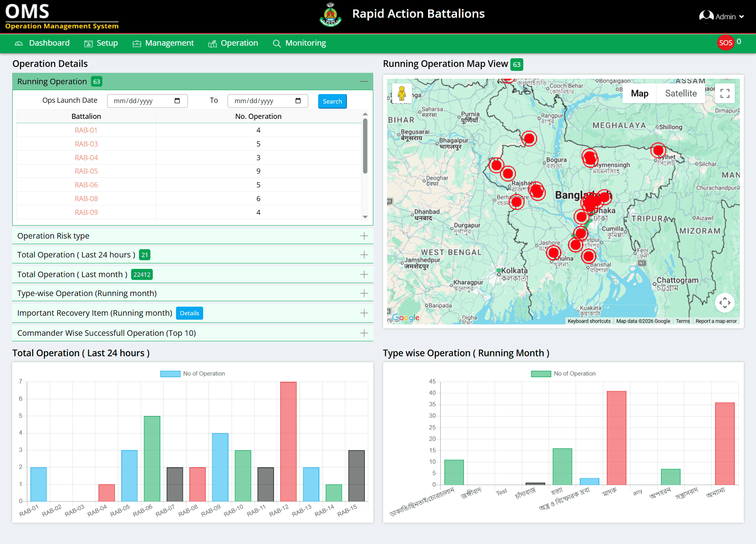Click the red SOS alert icon
This screenshot has height=544, width=756.
click(x=725, y=43)
